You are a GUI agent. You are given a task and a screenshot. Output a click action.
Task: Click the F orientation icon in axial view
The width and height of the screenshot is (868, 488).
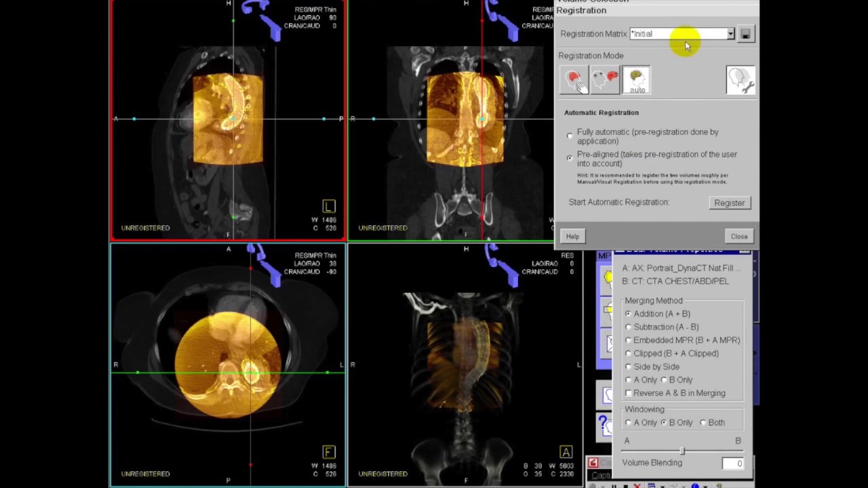click(328, 451)
